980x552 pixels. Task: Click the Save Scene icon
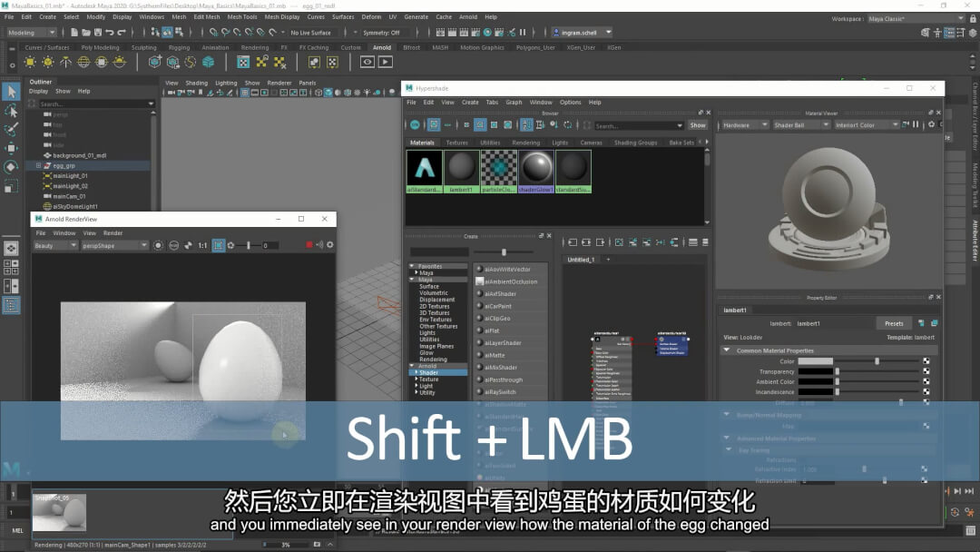pos(97,33)
